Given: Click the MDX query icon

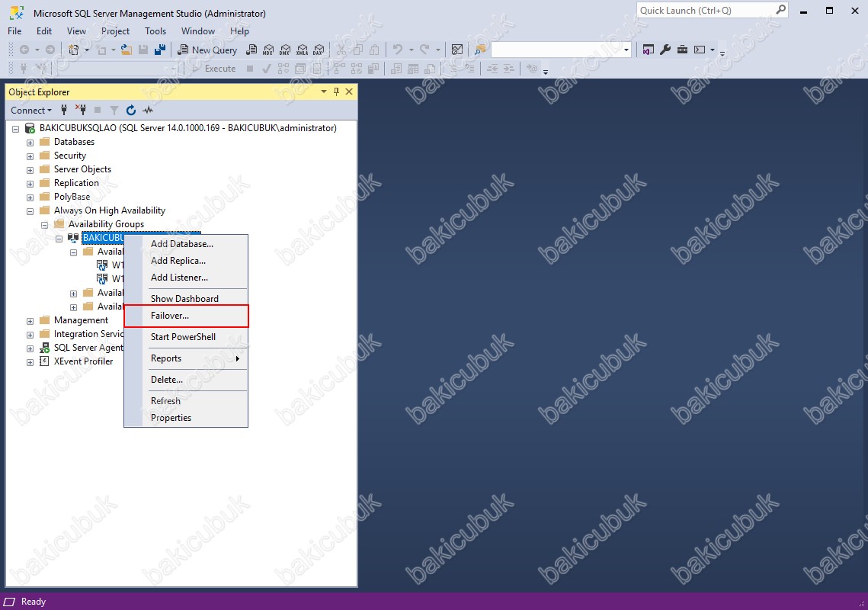Looking at the screenshot, I should 267,50.
